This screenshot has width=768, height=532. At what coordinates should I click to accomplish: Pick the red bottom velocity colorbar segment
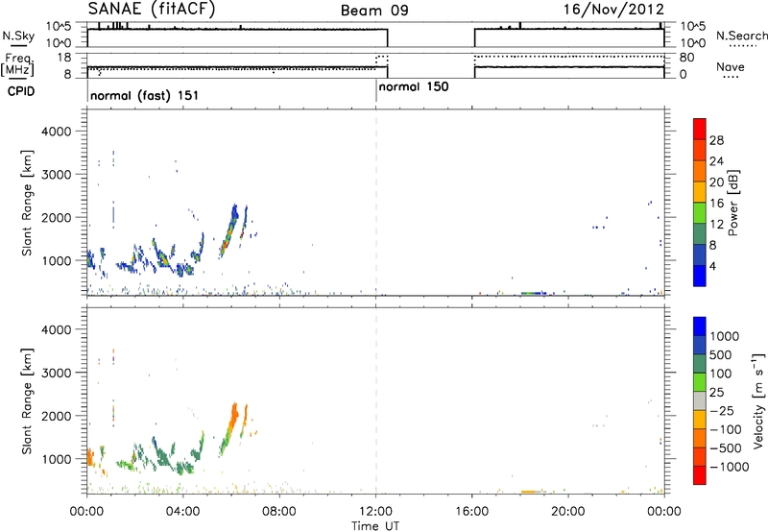[700, 475]
